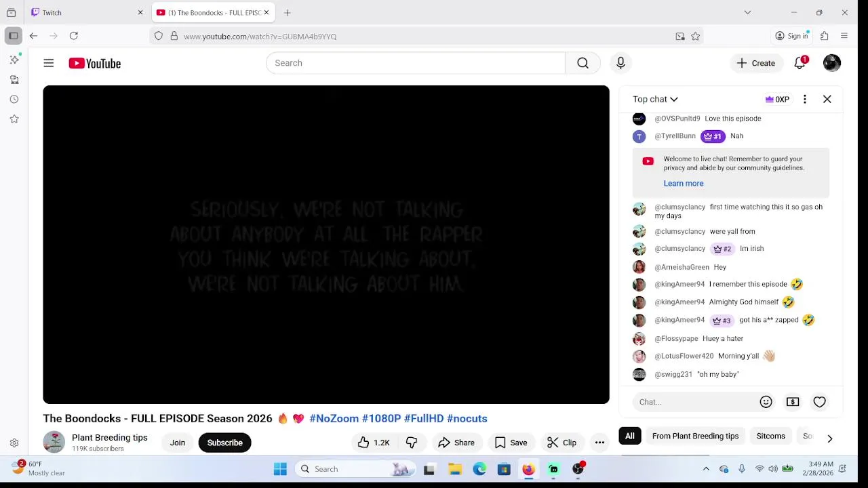Image resolution: width=868 pixels, height=488 pixels.
Task: Click the black video player area
Action: point(326,245)
